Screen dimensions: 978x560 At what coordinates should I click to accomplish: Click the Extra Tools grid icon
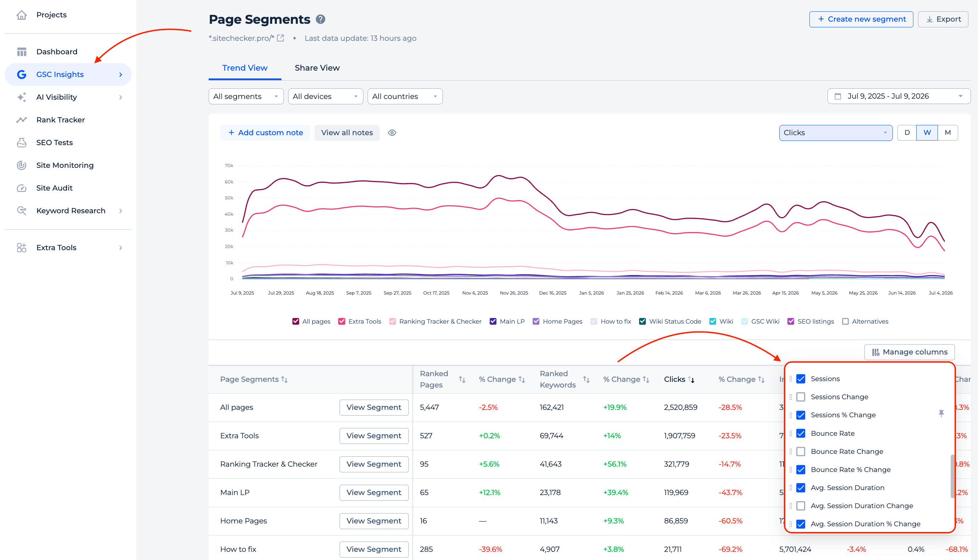[22, 247]
